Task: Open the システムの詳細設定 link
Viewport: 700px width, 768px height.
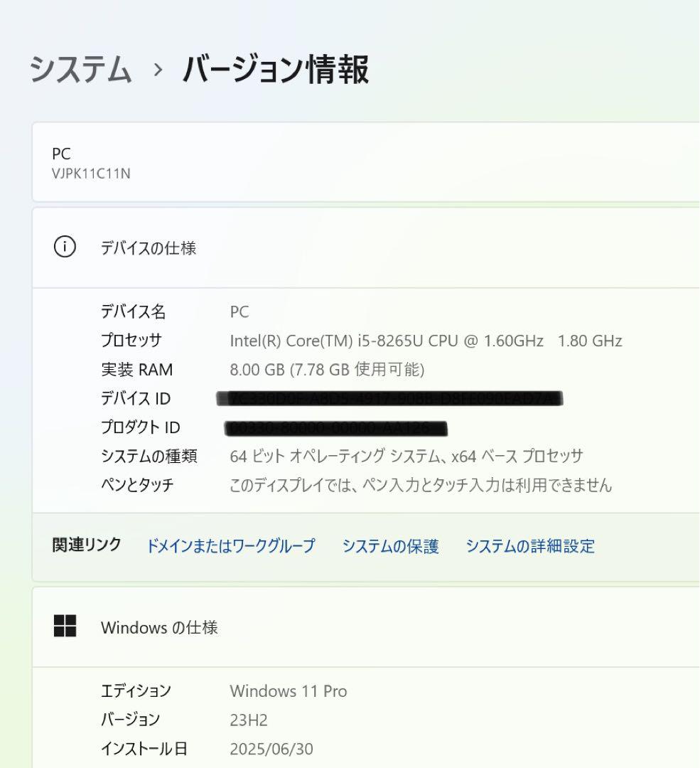Action: [530, 545]
